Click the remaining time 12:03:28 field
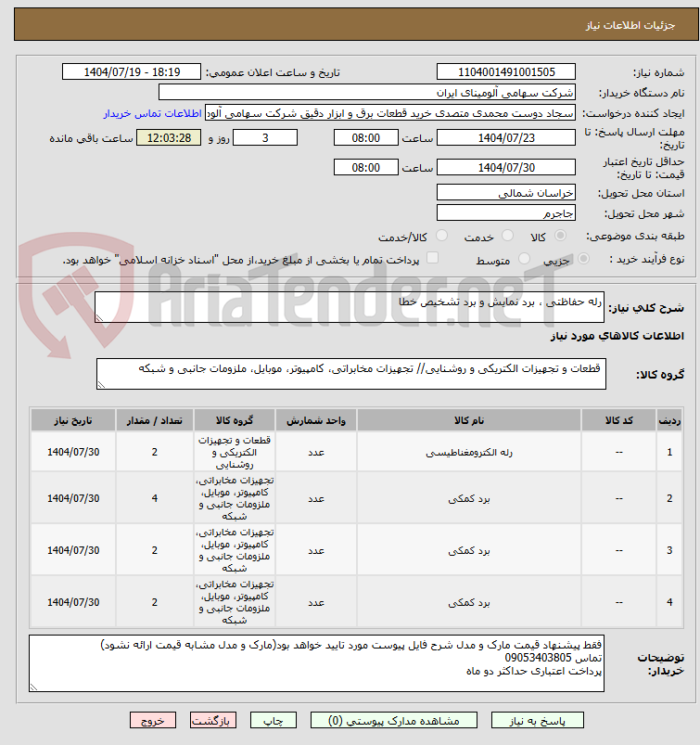 pyautogui.click(x=169, y=138)
